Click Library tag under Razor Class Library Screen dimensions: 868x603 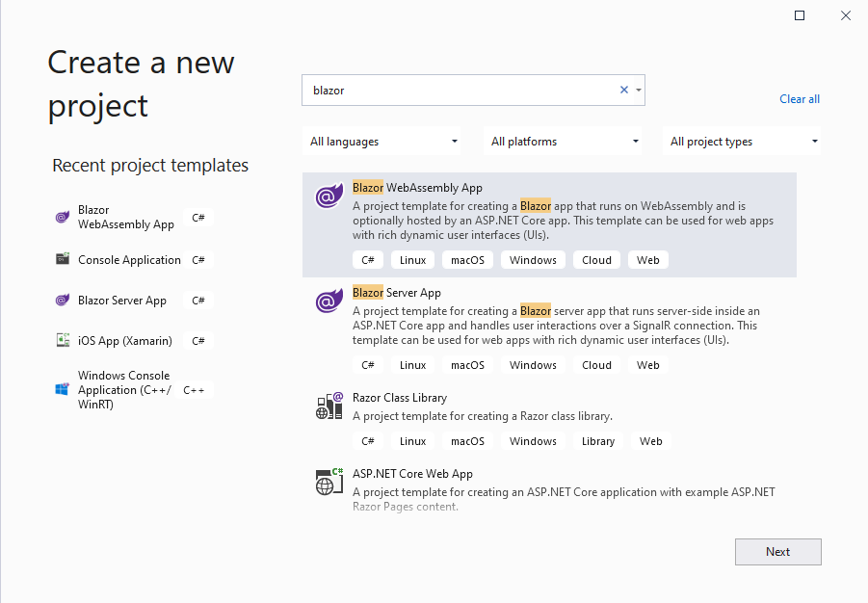click(598, 441)
